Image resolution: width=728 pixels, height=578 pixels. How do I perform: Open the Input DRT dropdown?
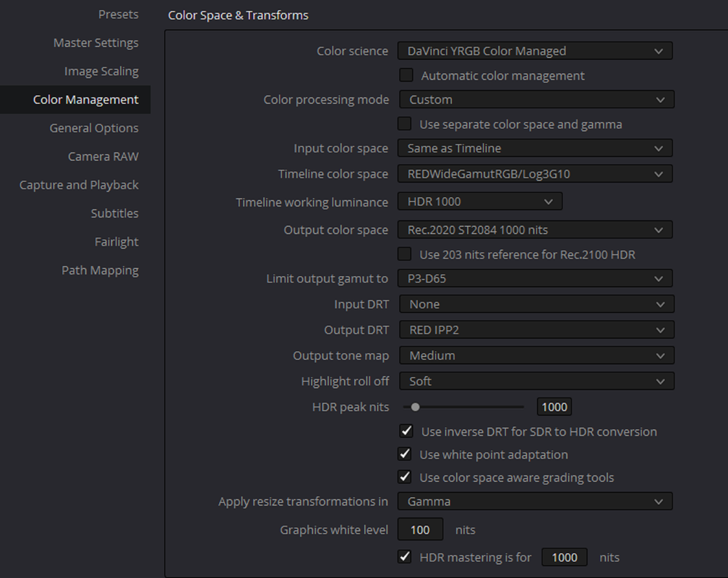pos(536,304)
